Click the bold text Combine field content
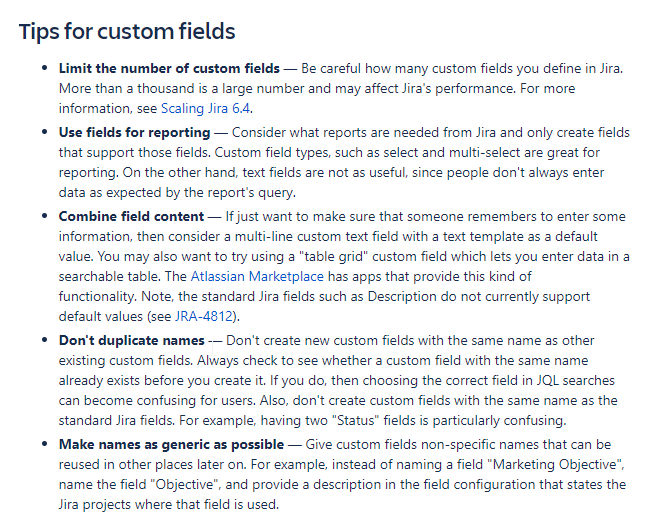 coord(131,216)
